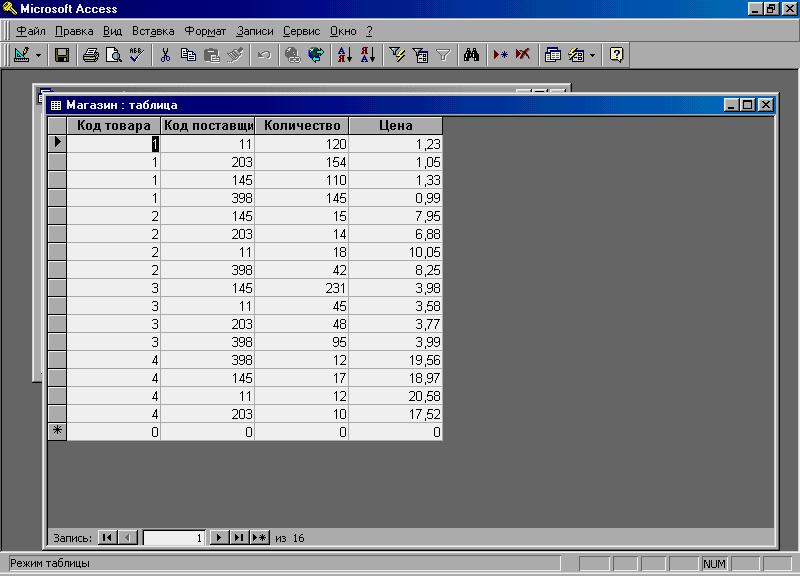Click Filter by Form icon
Image resolution: width=800 pixels, height=576 pixels.
420,55
